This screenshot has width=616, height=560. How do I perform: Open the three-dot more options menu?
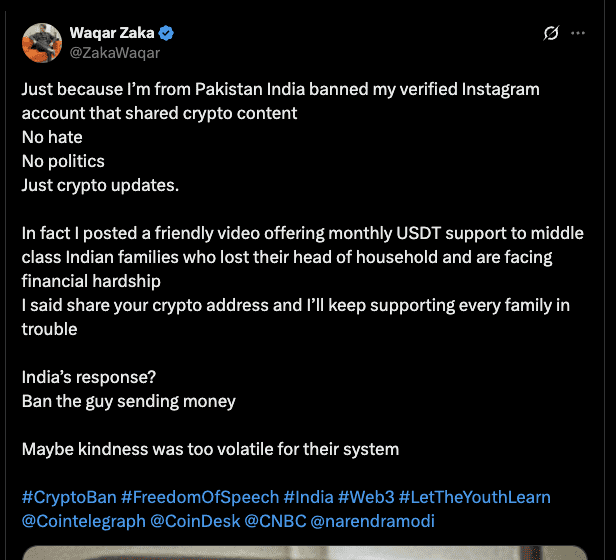pos(578,34)
